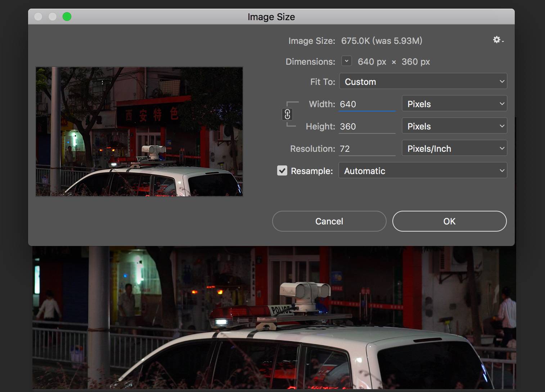
Task: Open the Width units Pixels dropdown
Action: 454,104
